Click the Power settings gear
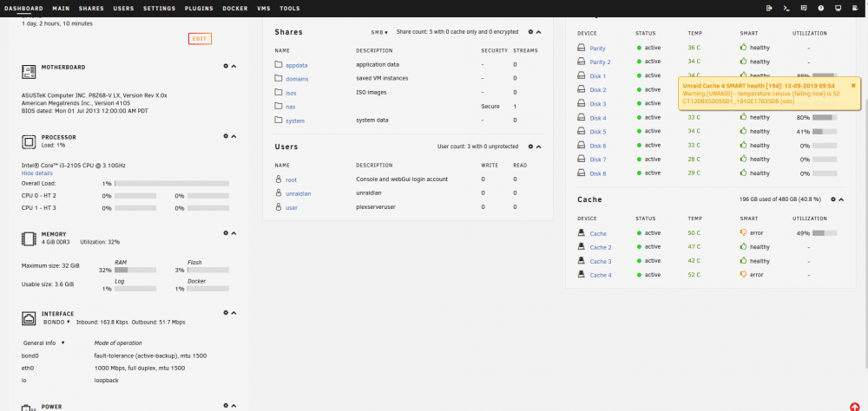 pos(226,406)
